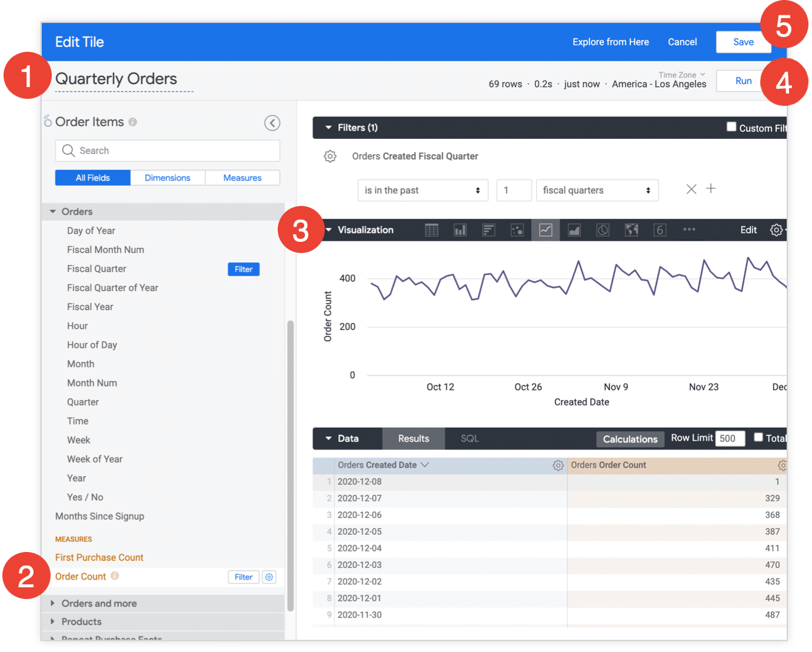Open gear menu of Orders Order Count column
The width and height of the screenshot is (812, 652).
click(x=782, y=465)
